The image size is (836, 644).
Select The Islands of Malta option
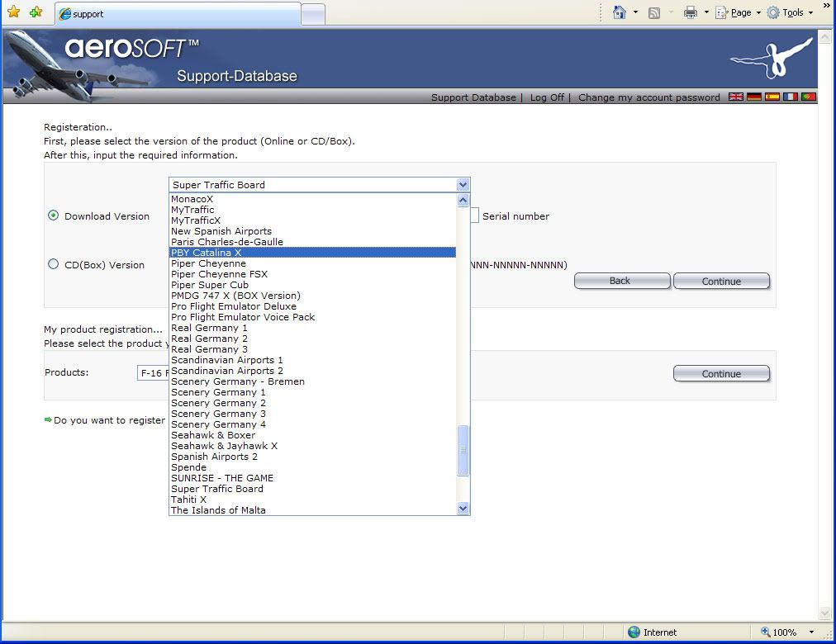tap(312, 510)
